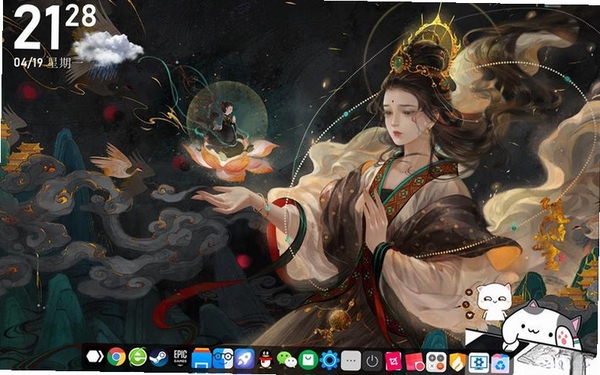Open the blue gear settings icon
Screen dimensions: 600x375
(x=329, y=360)
